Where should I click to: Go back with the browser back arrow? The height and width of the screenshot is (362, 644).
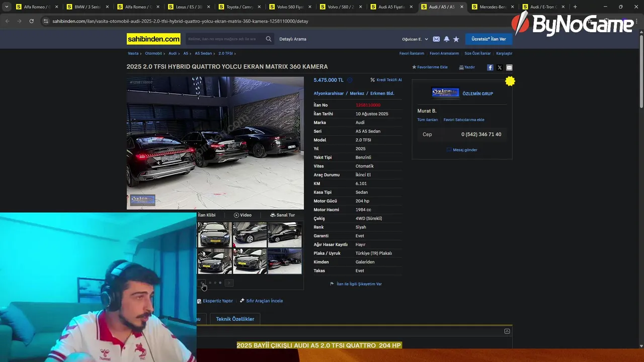point(7,21)
